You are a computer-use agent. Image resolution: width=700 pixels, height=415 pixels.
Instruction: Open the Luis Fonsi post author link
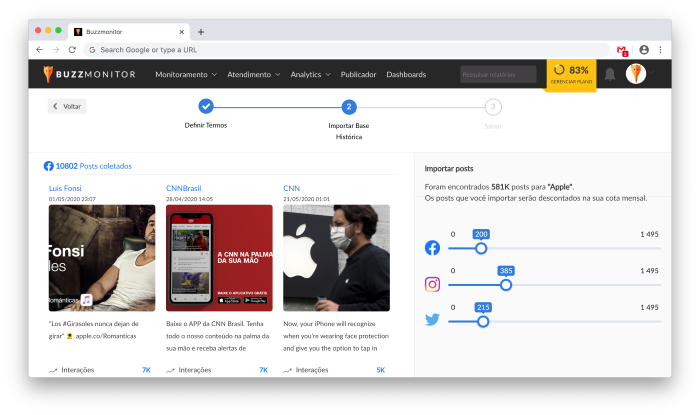(65, 188)
